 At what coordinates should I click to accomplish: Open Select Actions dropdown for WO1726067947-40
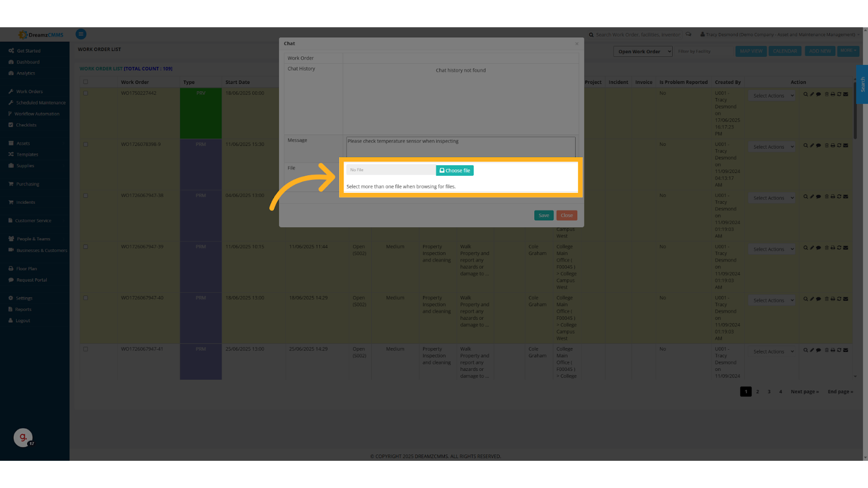pyautogui.click(x=772, y=300)
